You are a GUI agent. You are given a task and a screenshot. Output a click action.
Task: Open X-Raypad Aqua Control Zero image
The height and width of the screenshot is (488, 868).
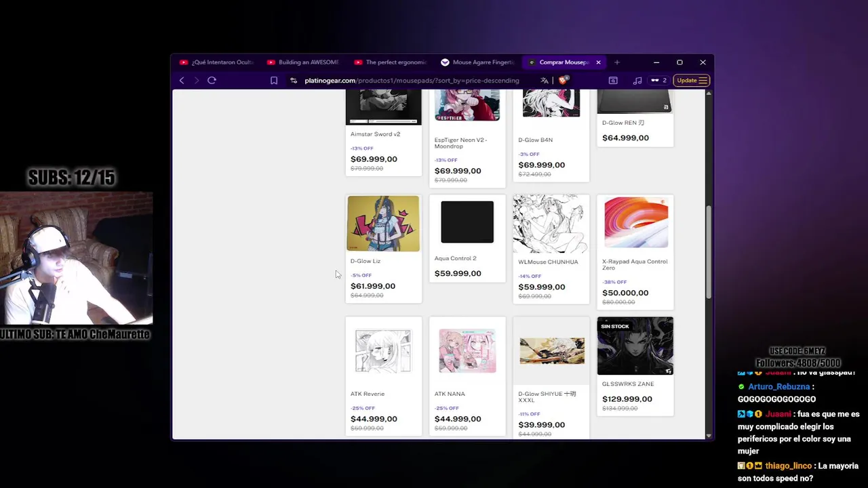[x=635, y=223]
